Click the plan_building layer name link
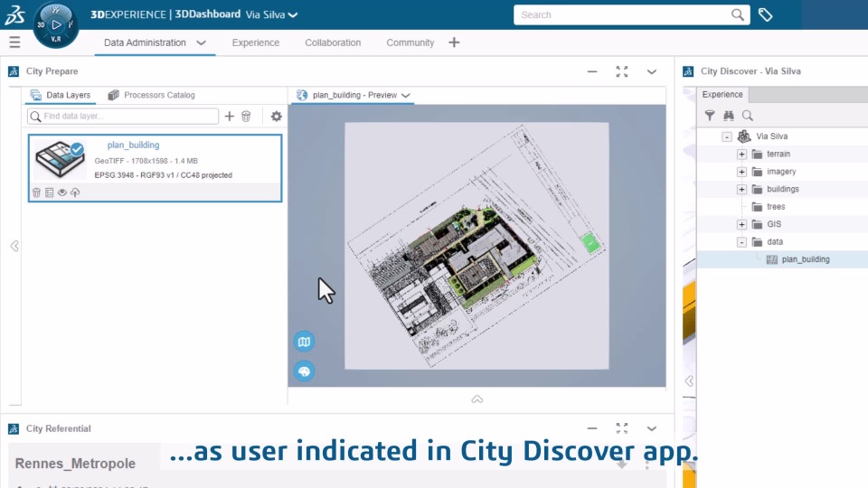Image resolution: width=868 pixels, height=488 pixels. [x=134, y=145]
